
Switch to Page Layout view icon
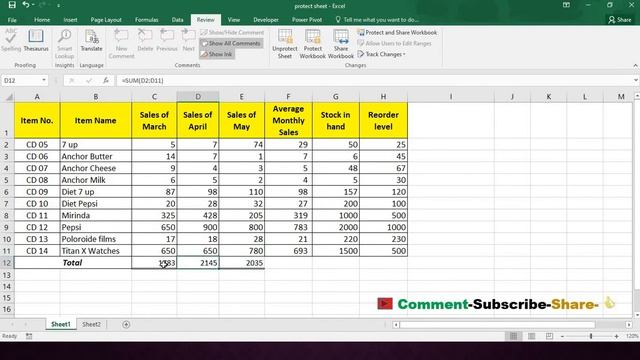click(x=531, y=336)
